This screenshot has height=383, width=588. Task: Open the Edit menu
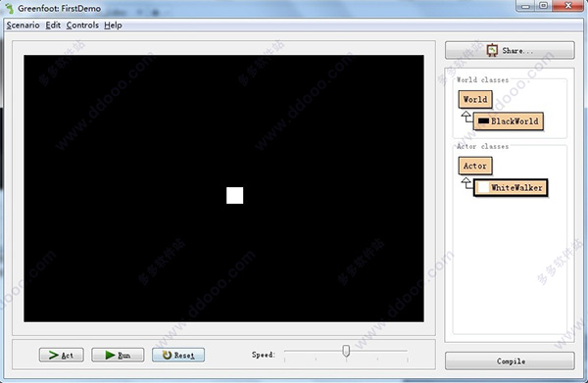click(x=53, y=25)
